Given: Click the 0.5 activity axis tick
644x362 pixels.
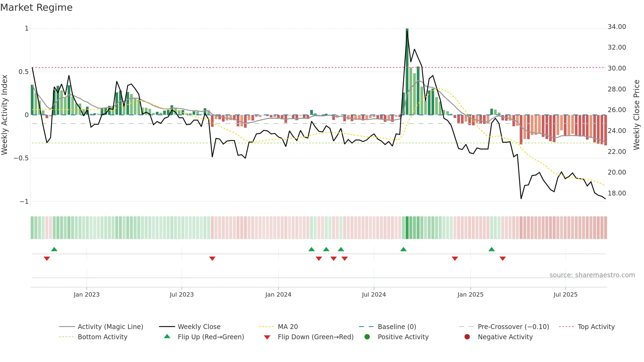Looking at the screenshot, I should pos(24,72).
